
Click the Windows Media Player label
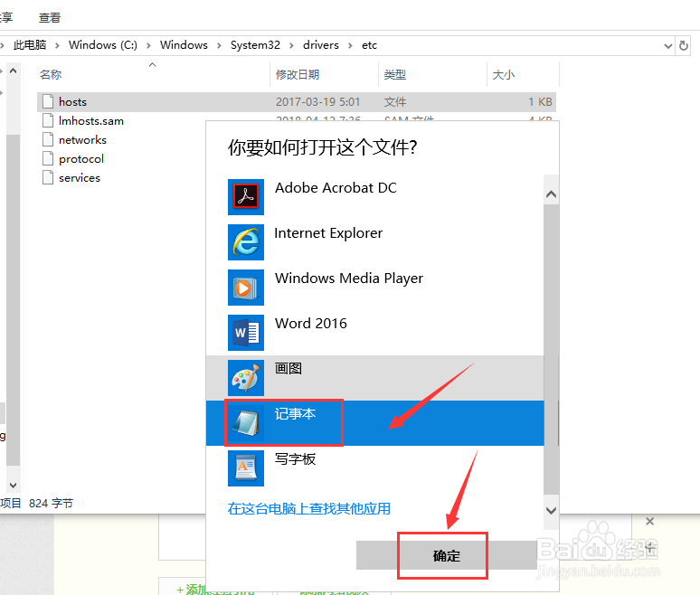click(x=349, y=279)
